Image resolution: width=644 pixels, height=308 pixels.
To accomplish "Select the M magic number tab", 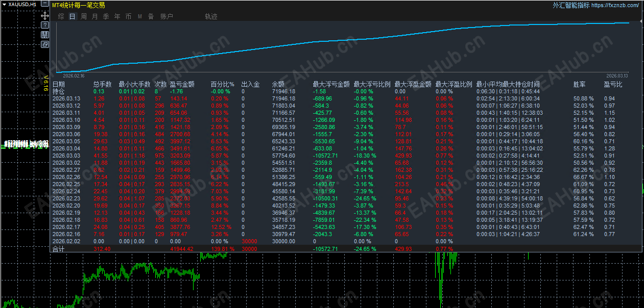I will pos(140,16).
